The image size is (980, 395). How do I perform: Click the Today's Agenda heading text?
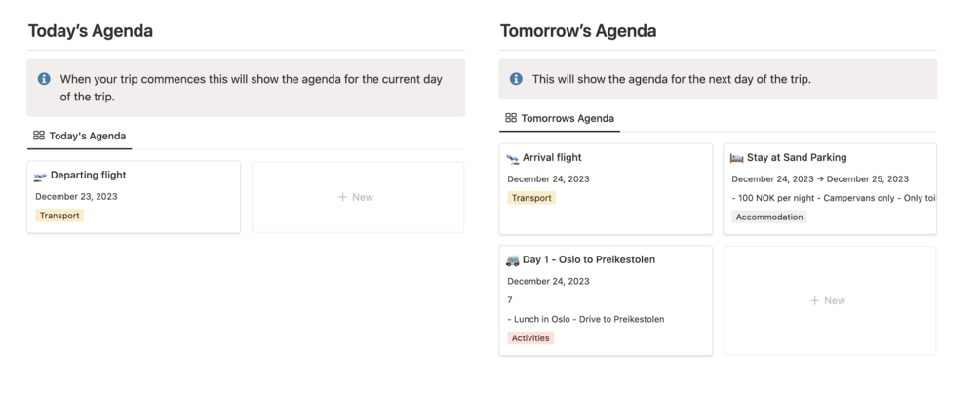click(91, 31)
